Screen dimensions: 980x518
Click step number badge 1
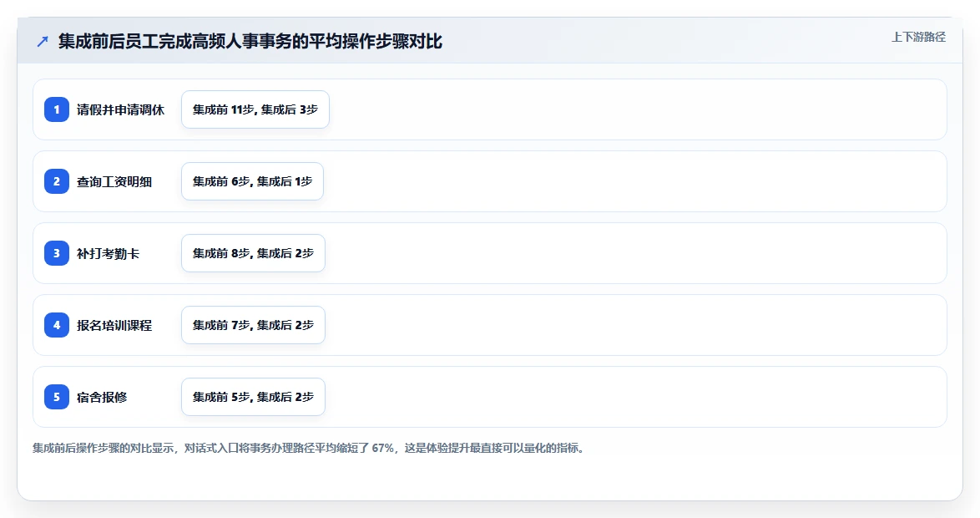click(56, 109)
